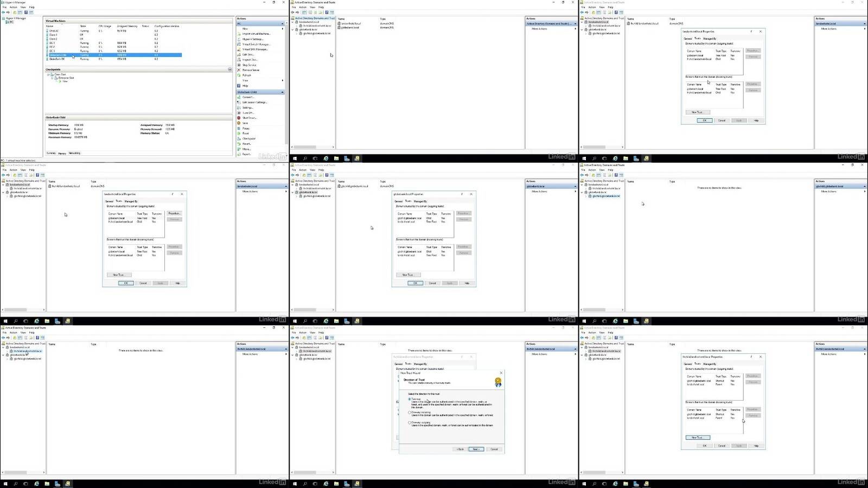Click Revert in the GlobeBank-Child actions list
Screen dimensions: 868x488
(247, 144)
